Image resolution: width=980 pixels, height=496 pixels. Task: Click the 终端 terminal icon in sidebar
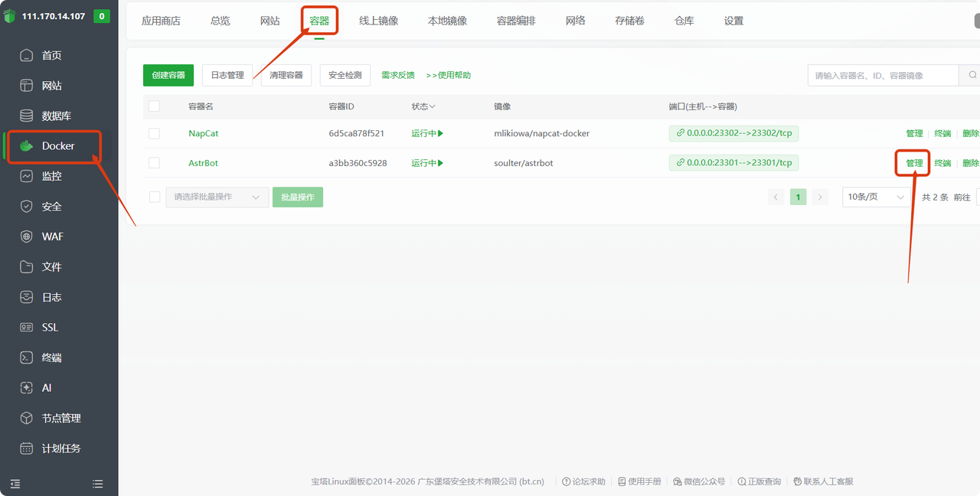[x=27, y=357]
